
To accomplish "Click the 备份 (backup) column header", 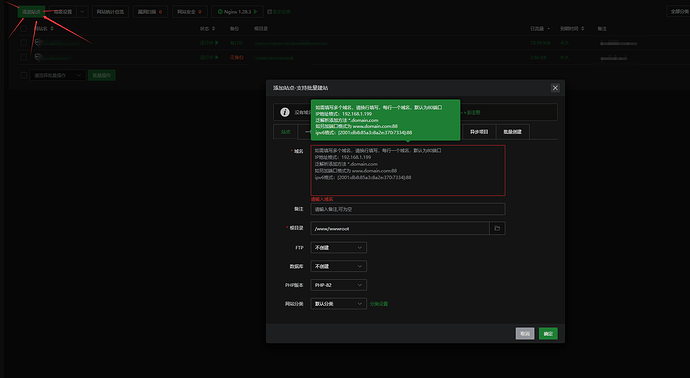I will [x=234, y=29].
